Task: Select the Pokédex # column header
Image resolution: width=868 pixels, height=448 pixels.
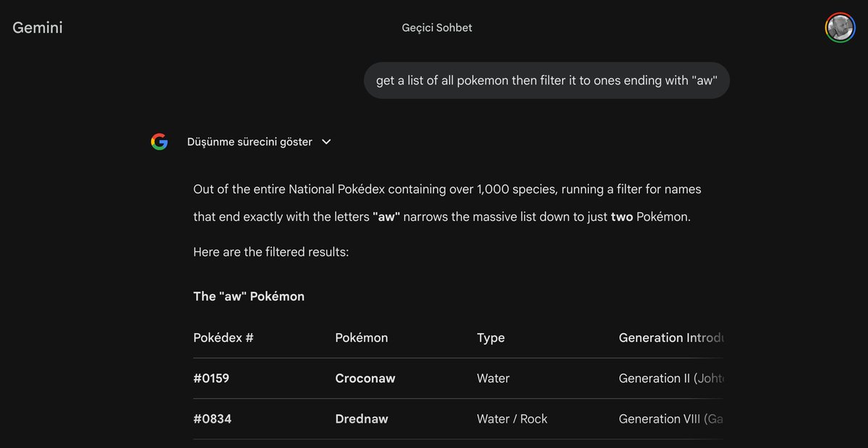Action: point(224,337)
